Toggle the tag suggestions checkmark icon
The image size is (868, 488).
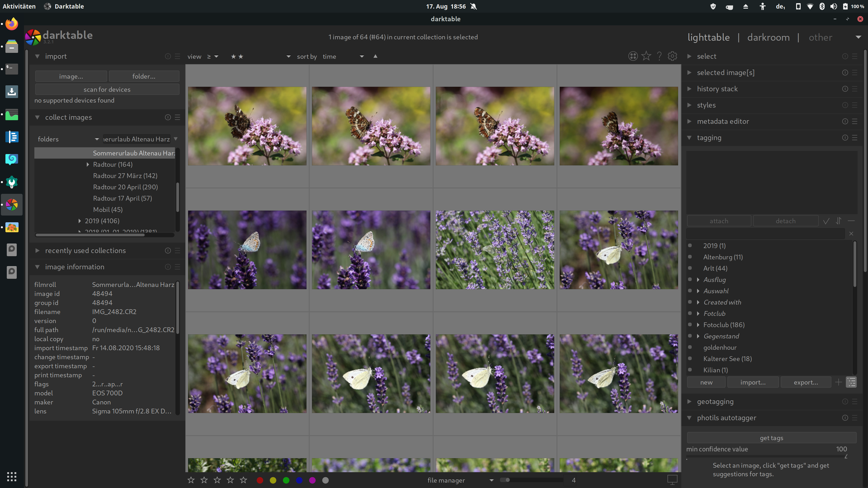click(x=826, y=221)
